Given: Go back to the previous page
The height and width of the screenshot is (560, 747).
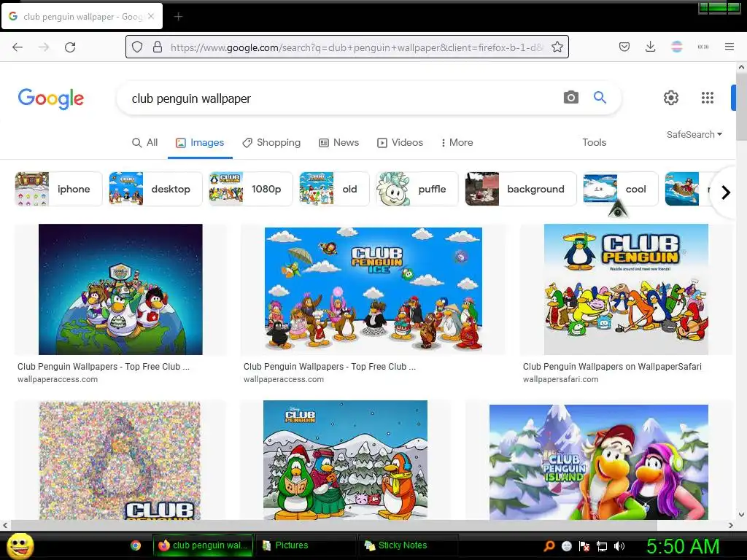Looking at the screenshot, I should point(18,47).
